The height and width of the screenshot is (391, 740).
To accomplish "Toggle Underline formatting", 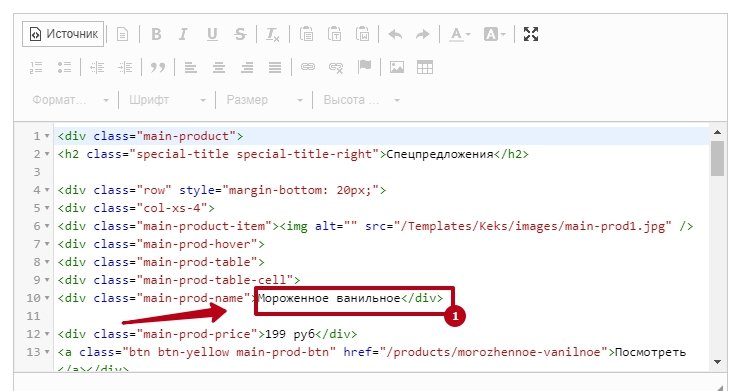I will 212,34.
